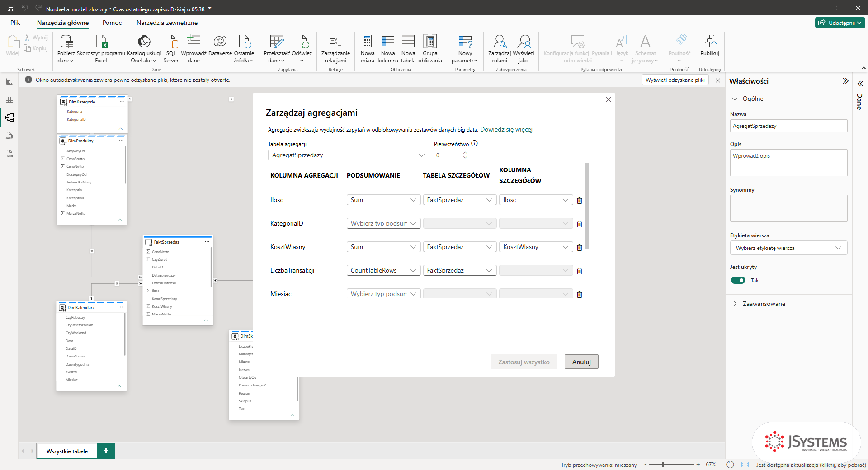Switch to table view in left sidebar
The width and height of the screenshot is (868, 470).
click(x=9, y=99)
